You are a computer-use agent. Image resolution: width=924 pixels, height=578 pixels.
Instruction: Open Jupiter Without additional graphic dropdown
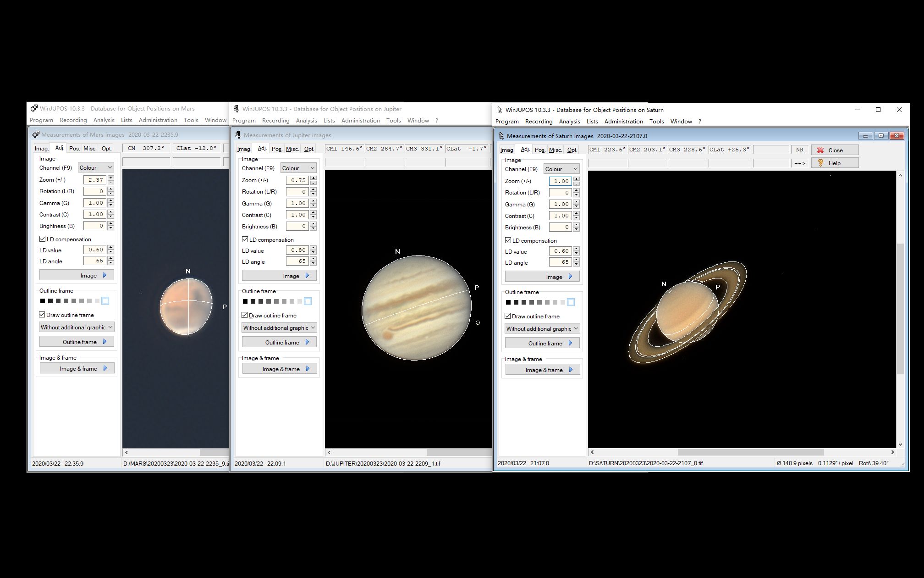[280, 328]
